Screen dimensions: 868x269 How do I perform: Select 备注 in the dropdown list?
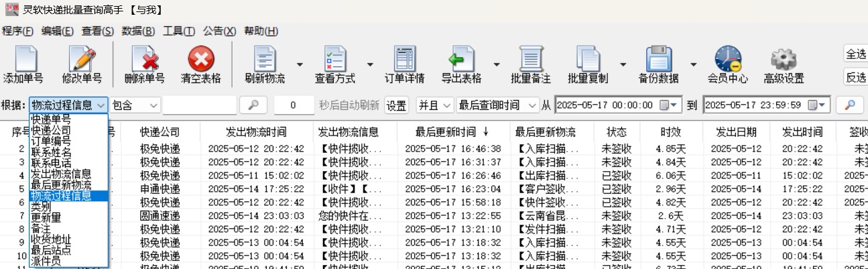click(x=68, y=229)
